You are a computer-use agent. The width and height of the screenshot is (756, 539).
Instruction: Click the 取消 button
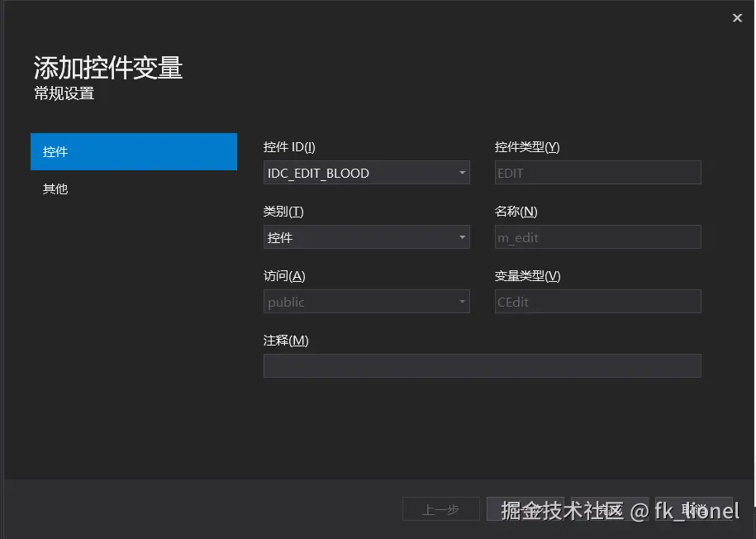tap(695, 509)
